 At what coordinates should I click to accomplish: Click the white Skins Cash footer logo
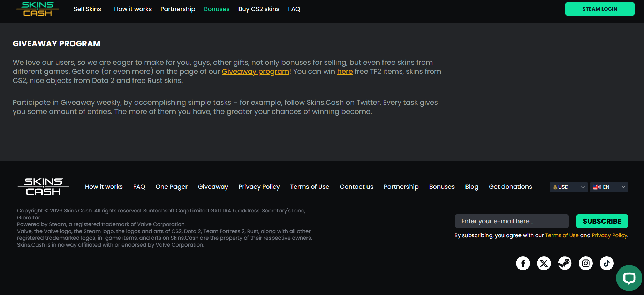(43, 187)
